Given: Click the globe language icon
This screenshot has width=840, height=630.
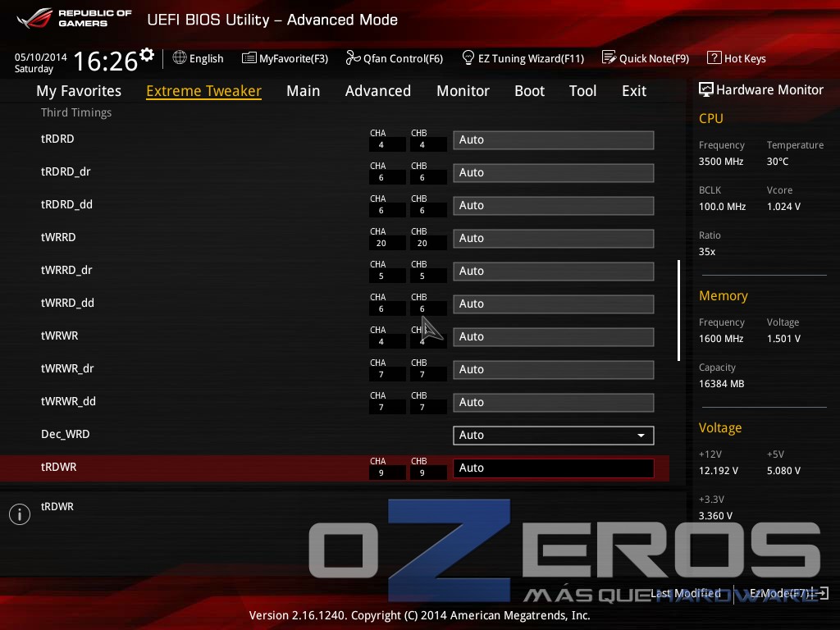Looking at the screenshot, I should [180, 57].
